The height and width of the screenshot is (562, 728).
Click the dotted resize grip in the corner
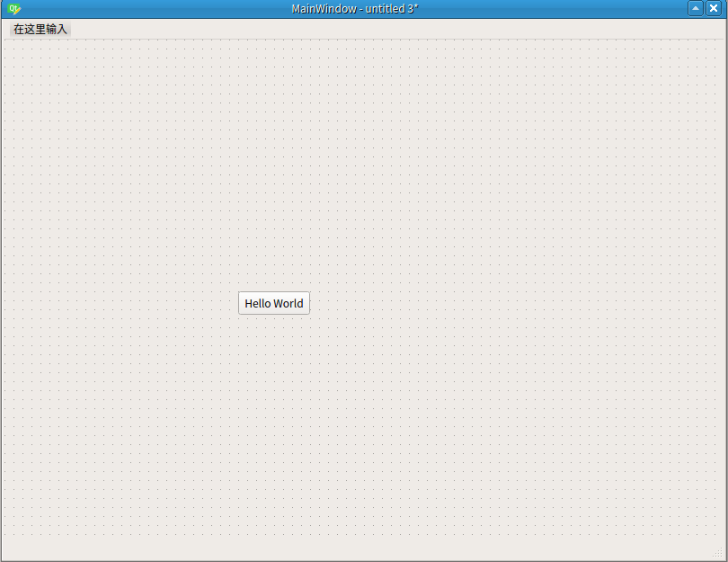coord(717,552)
